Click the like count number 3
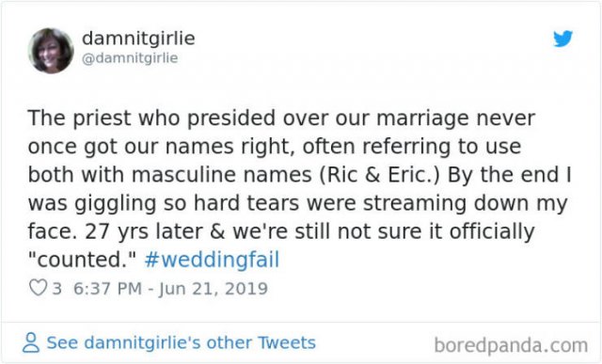This screenshot has width=602, height=364. [56, 289]
